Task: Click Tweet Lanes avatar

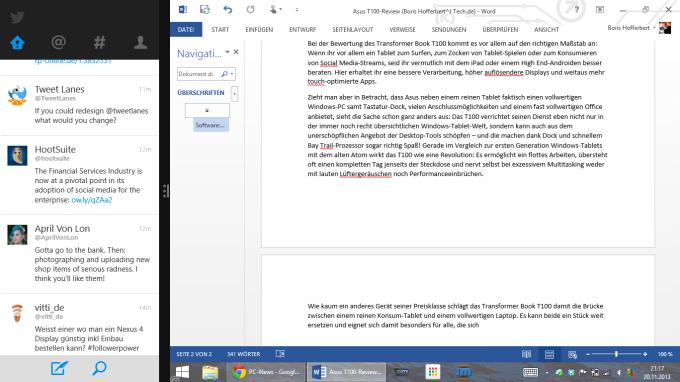Action: coord(17,95)
